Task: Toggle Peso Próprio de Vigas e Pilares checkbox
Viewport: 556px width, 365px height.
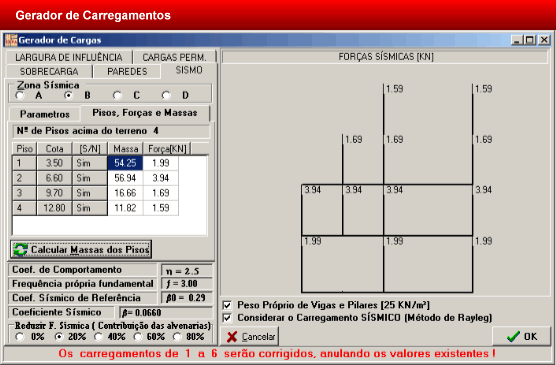Action: (x=227, y=305)
